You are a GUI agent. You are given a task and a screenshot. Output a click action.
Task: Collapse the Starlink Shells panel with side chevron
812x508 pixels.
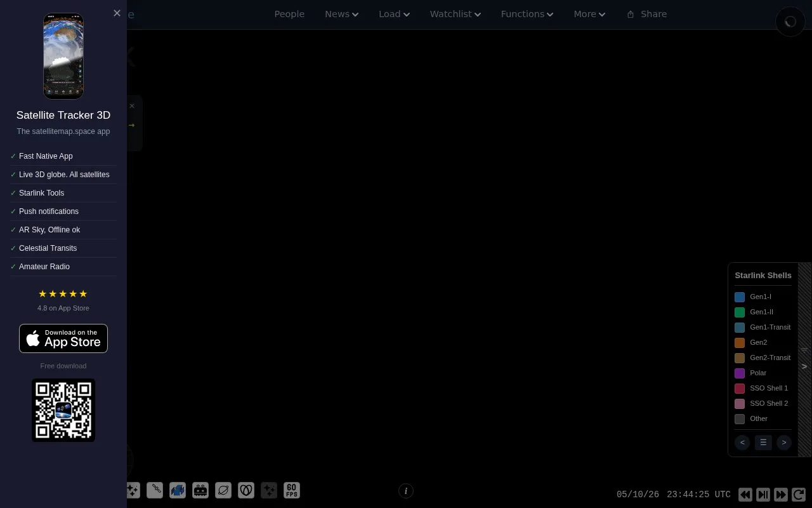[x=804, y=366]
